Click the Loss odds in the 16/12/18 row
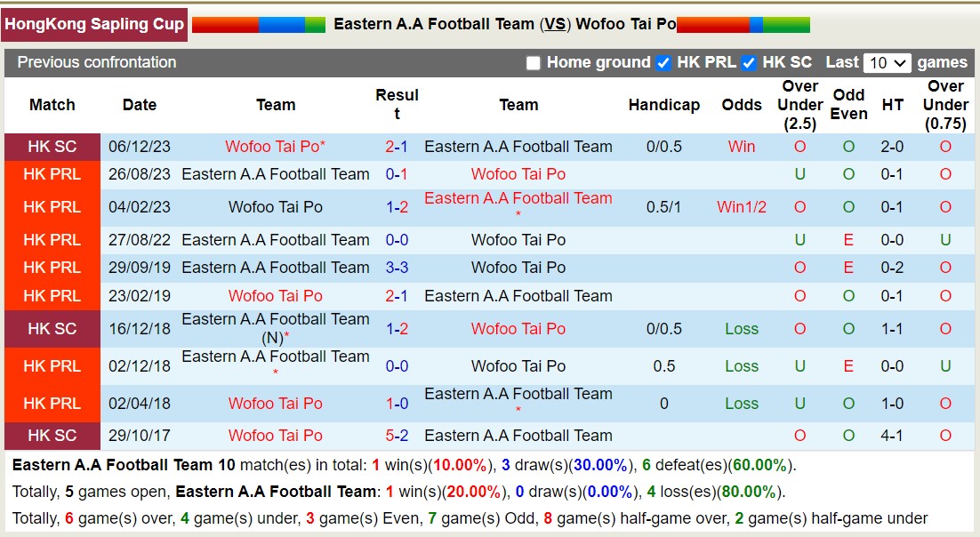 click(x=741, y=329)
